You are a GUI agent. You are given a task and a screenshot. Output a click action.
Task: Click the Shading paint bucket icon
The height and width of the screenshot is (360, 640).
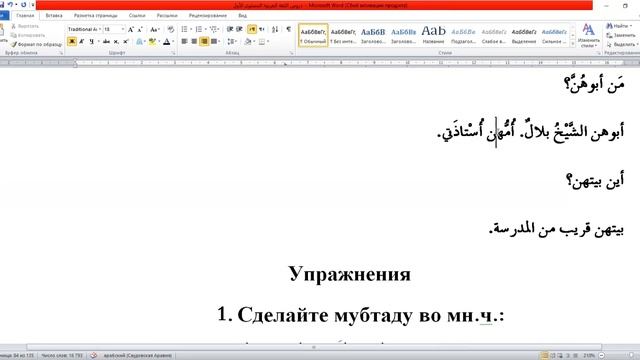(247, 41)
